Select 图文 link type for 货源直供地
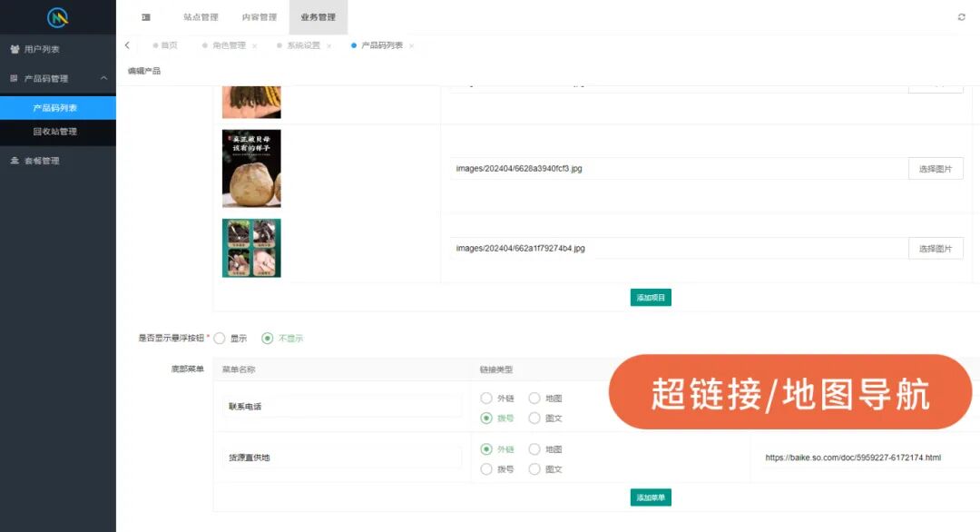This screenshot has height=532, width=980. 534,469
